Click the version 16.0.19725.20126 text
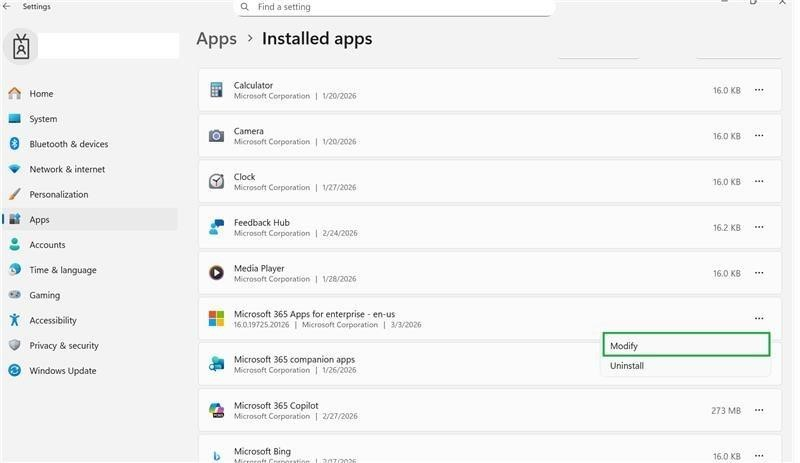This screenshot has height=463, width=800. pos(261,325)
